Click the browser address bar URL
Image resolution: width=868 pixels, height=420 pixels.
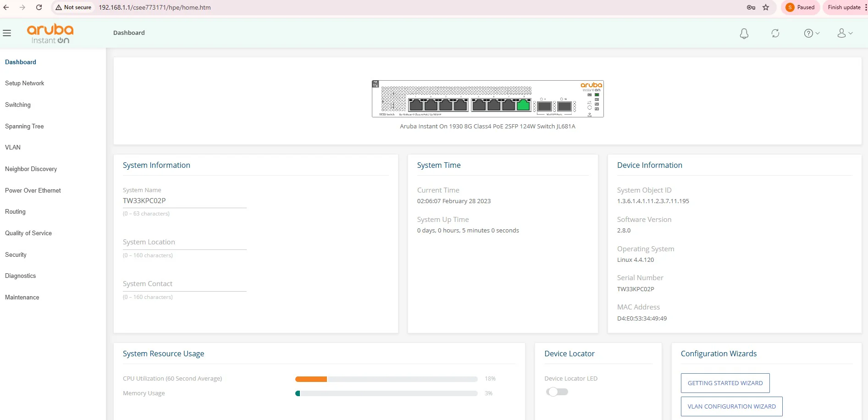(155, 7)
